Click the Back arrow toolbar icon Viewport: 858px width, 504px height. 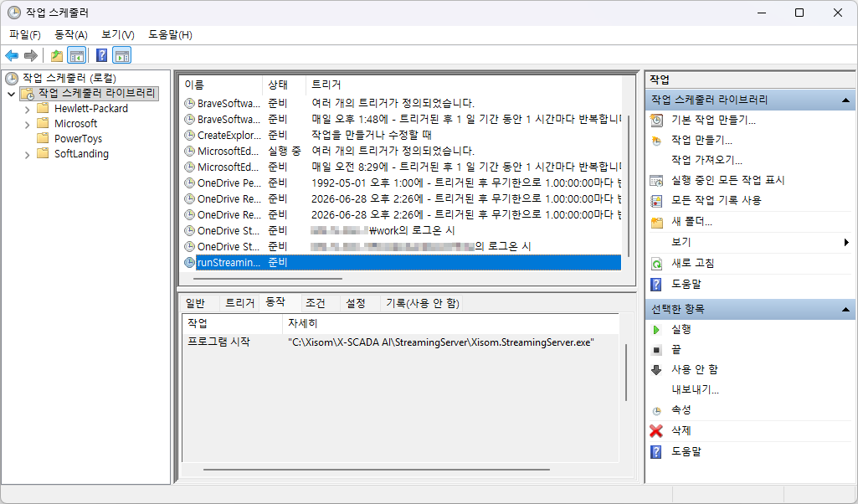click(x=12, y=55)
